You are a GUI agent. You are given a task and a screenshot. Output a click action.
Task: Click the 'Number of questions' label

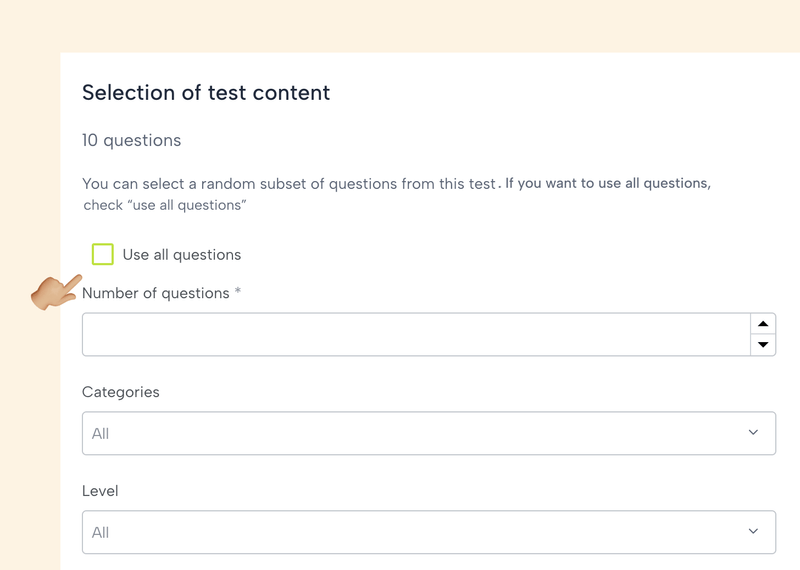[156, 293]
